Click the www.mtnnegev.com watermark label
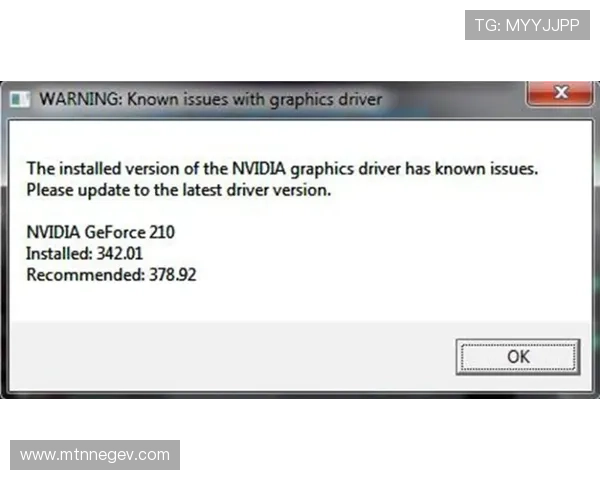This screenshot has width=600, height=480. [95, 455]
